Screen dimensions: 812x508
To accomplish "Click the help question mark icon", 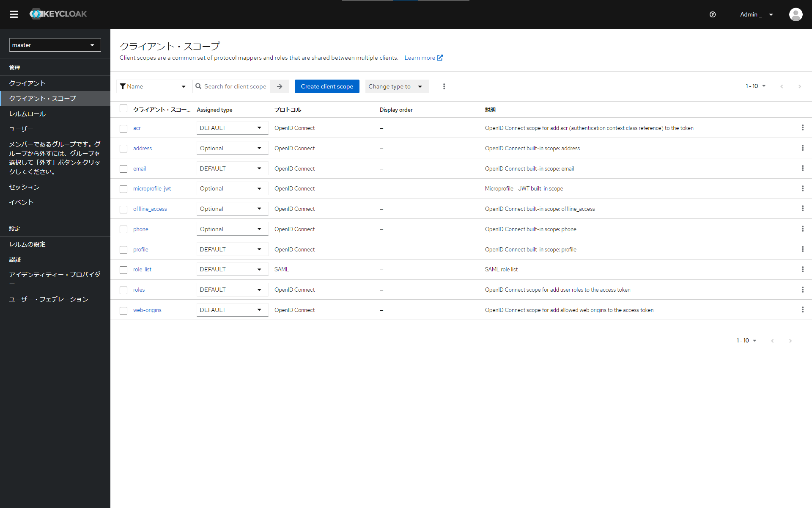I will [713, 14].
